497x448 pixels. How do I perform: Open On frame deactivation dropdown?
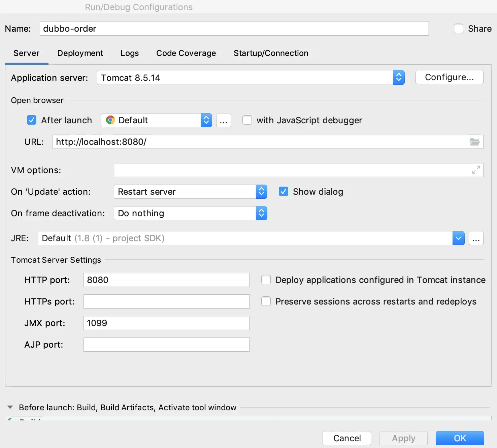(x=261, y=213)
